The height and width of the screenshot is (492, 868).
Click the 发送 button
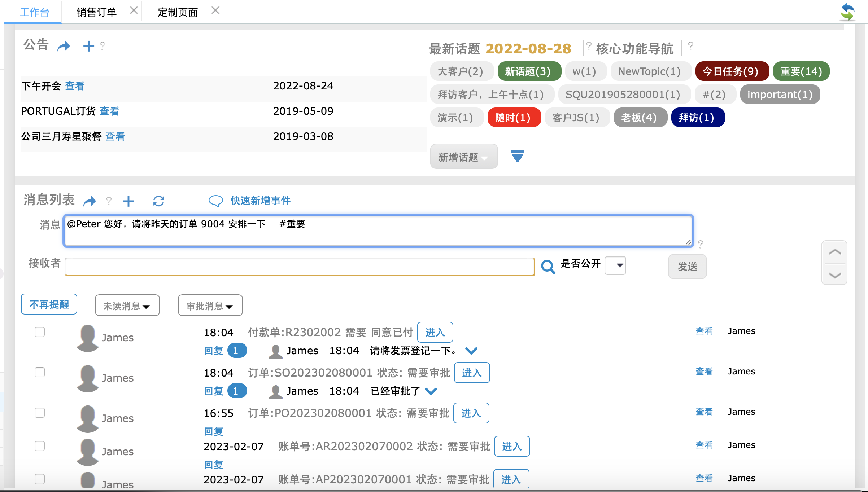pos(687,267)
